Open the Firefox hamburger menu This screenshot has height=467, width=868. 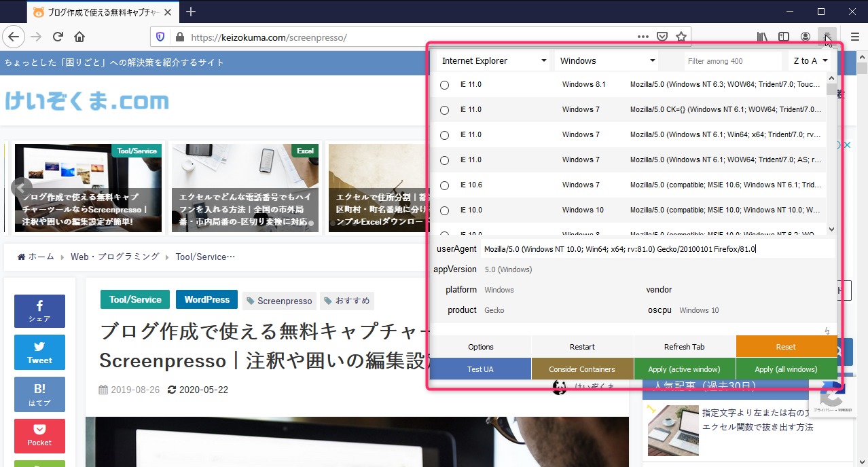click(854, 37)
